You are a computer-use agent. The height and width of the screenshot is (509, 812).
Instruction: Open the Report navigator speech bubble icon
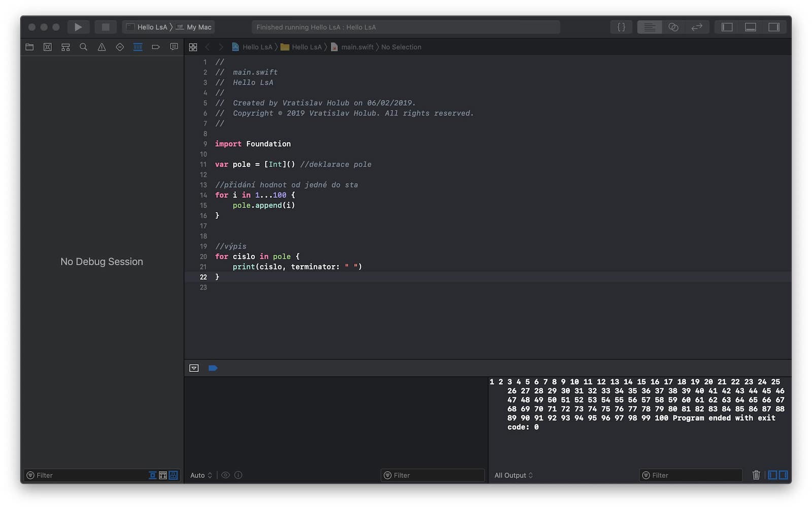(x=174, y=47)
